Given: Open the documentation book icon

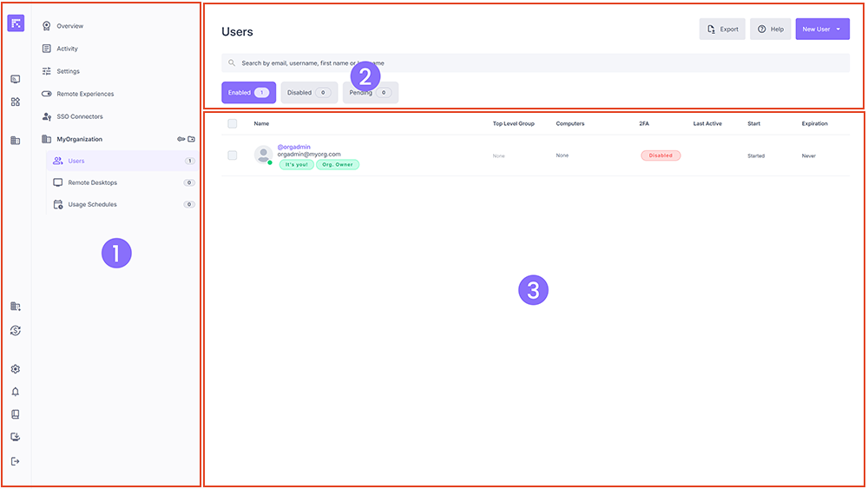Looking at the screenshot, I should (x=15, y=414).
